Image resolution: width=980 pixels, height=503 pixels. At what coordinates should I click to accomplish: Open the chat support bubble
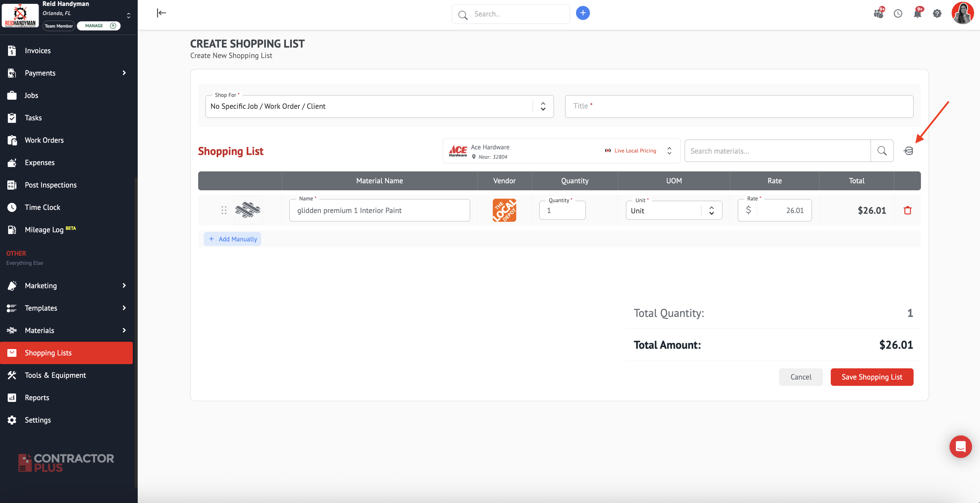point(960,446)
